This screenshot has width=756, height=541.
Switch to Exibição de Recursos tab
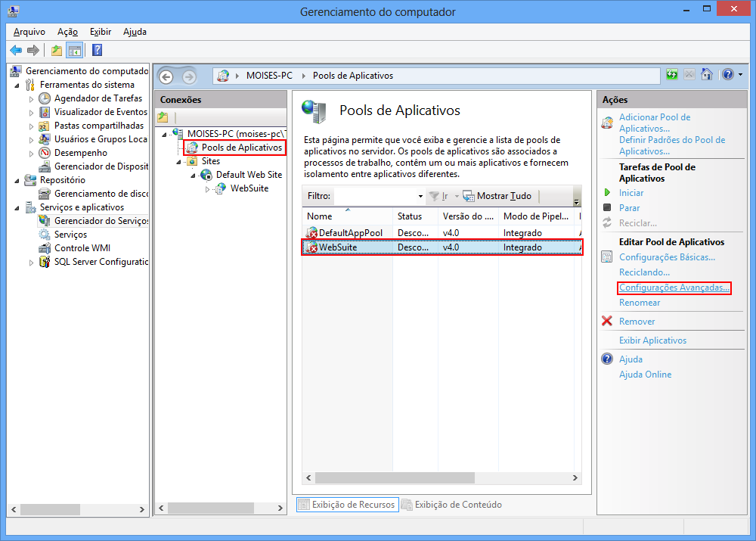[x=348, y=505]
